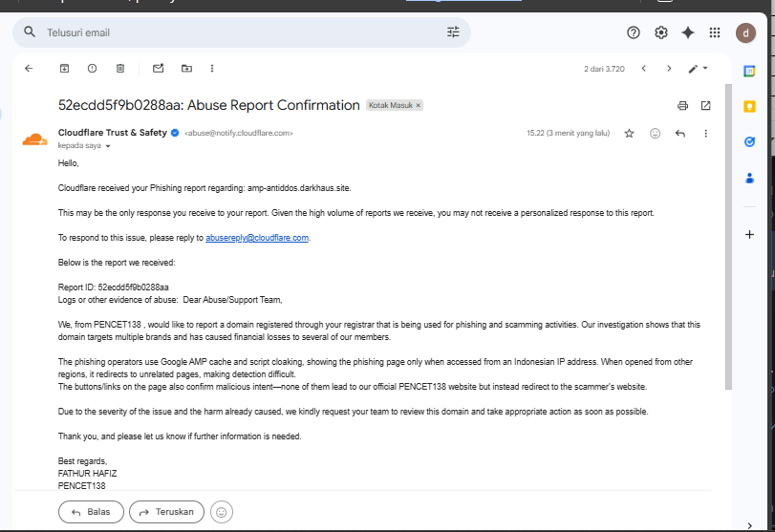Screen dimensions: 775x532
Task: Add emoji reaction in message header
Action: tap(655, 134)
